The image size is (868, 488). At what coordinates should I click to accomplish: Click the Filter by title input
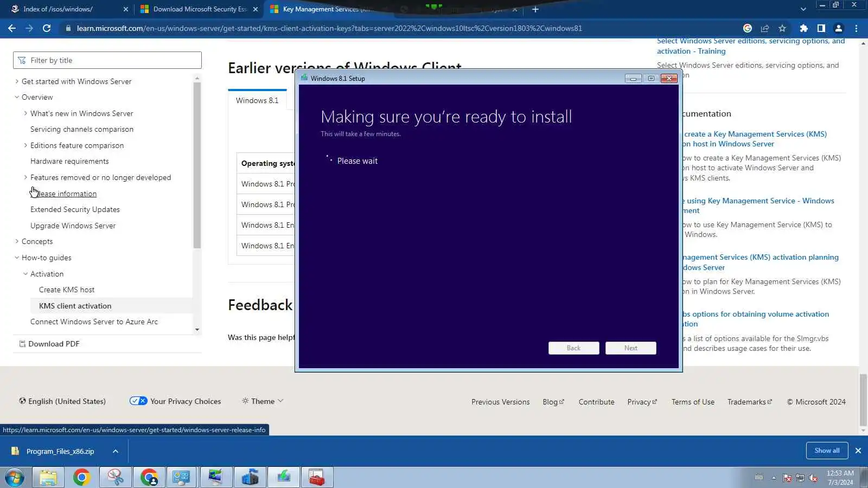click(107, 60)
